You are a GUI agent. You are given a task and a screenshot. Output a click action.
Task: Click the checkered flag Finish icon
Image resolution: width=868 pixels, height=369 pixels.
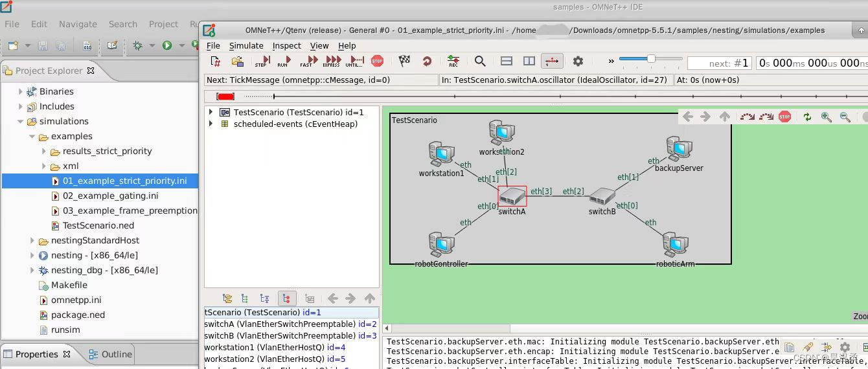[x=404, y=61]
